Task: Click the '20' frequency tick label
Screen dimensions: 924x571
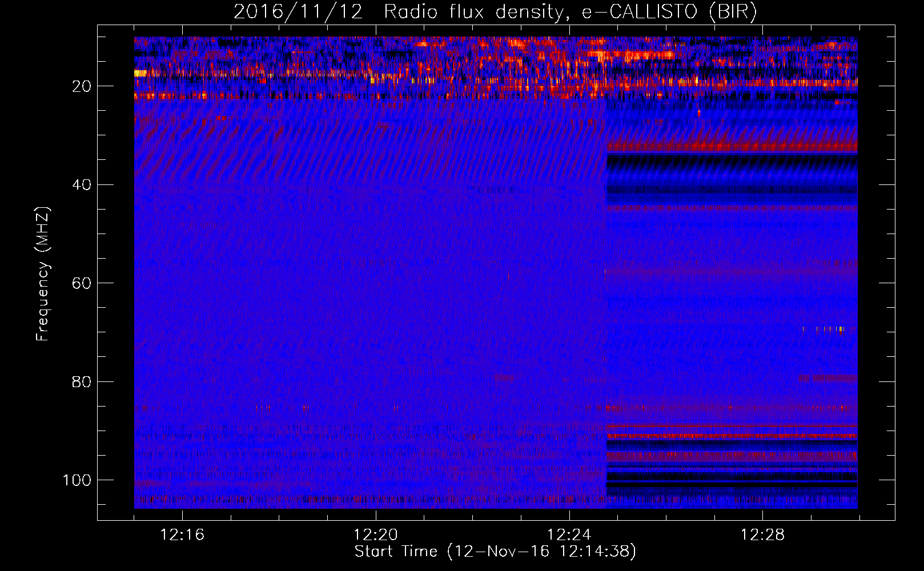Action: point(82,87)
